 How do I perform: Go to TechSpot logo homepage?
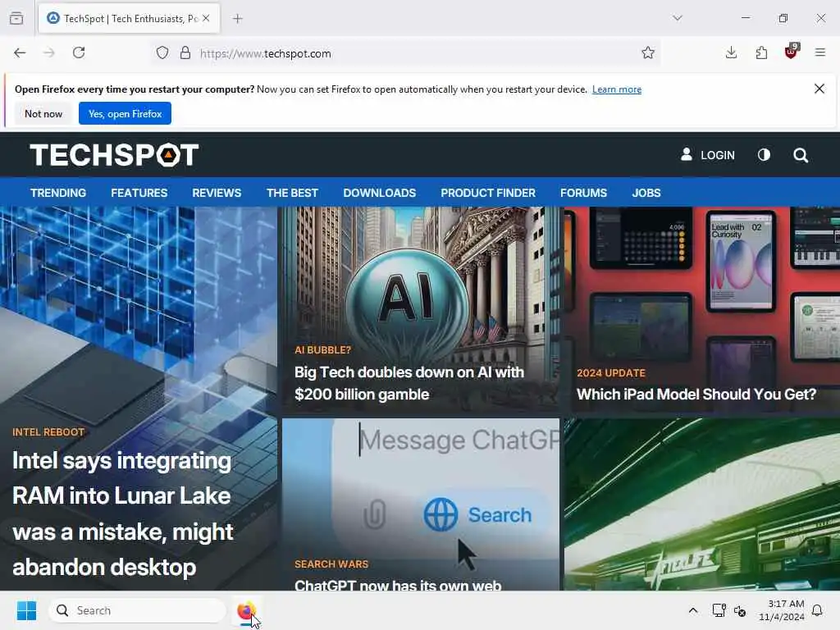[x=114, y=155]
